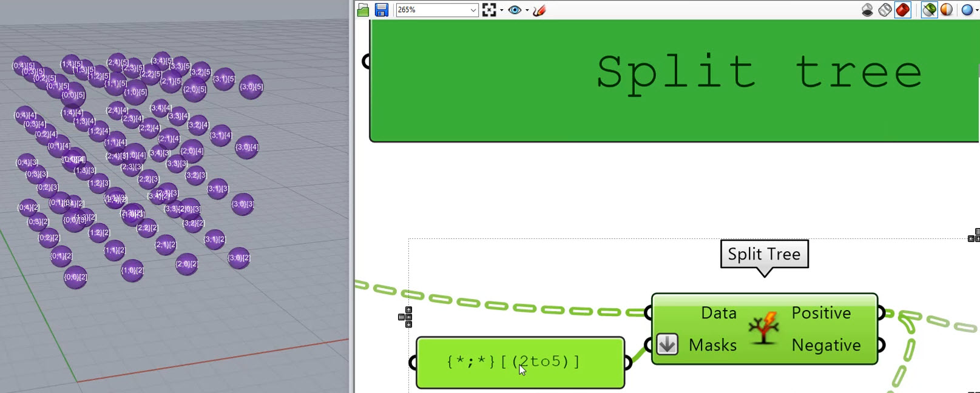Select the sphere labeled {0;4}[5] in Rhino
Viewport: 980px width, 393px height.
[23, 65]
